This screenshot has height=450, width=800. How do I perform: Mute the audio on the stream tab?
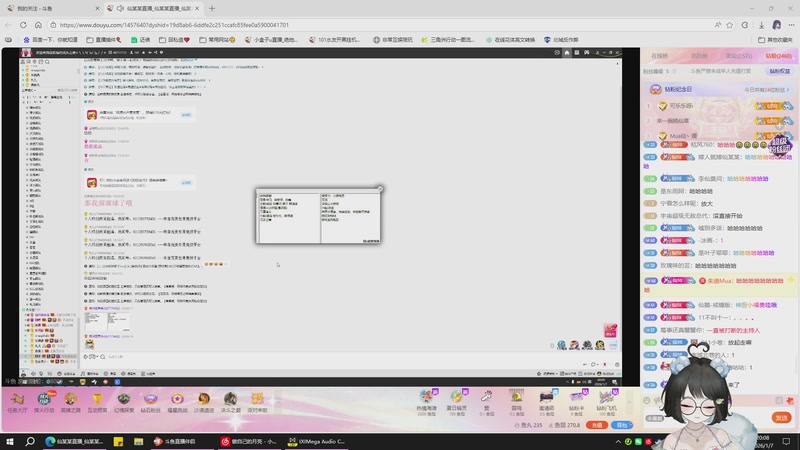120,8
